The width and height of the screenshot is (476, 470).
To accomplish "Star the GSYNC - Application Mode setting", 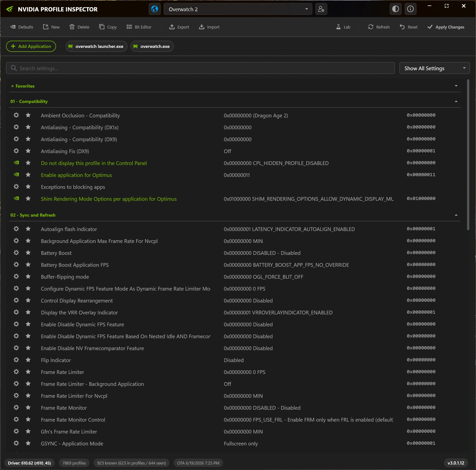I will point(28,443).
